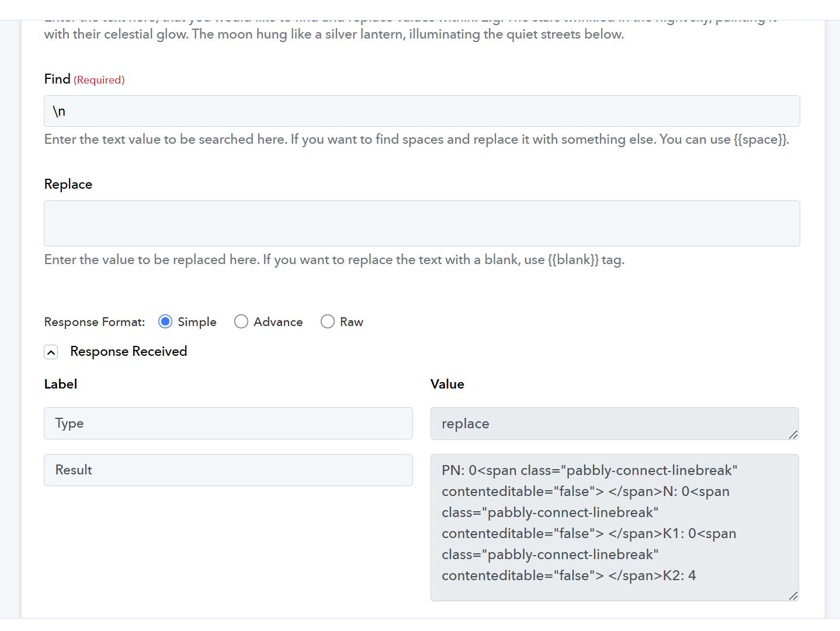Click the {{blank}} tag hint under Replace
840x631 pixels.
(573, 259)
